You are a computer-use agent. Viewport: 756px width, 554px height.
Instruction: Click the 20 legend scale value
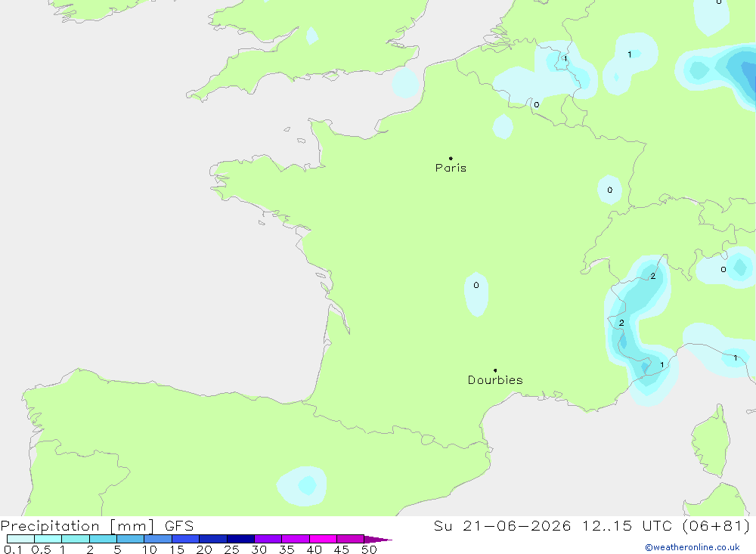pos(204,549)
